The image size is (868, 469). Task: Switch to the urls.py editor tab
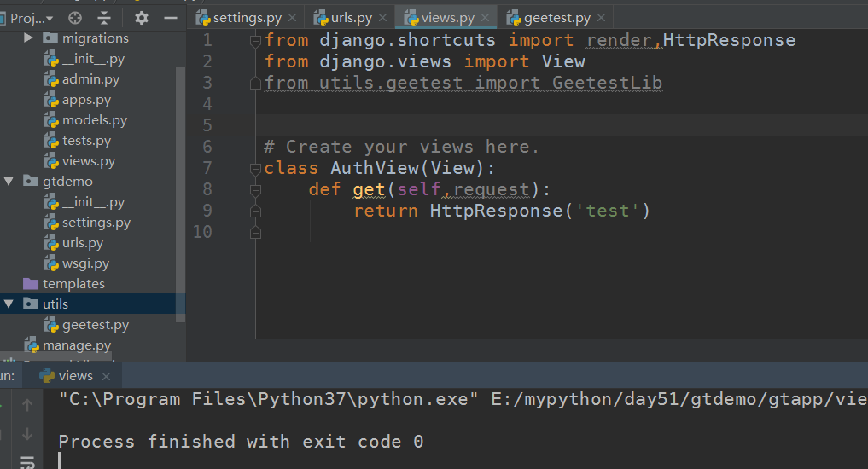click(352, 17)
